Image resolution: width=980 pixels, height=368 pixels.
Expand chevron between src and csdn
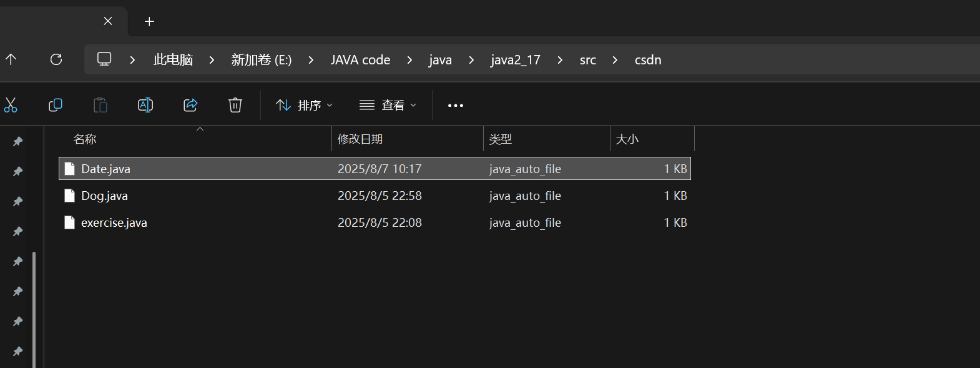coord(615,60)
